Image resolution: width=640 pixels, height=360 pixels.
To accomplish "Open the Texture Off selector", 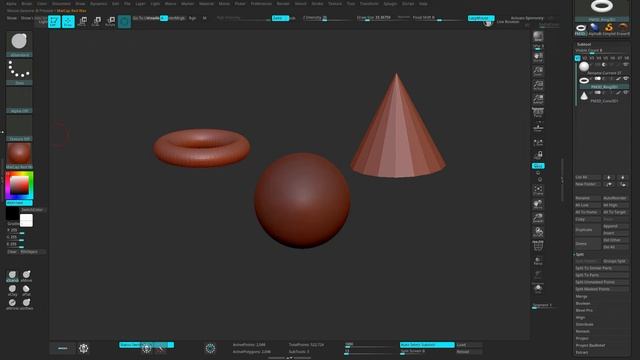I will [19, 128].
